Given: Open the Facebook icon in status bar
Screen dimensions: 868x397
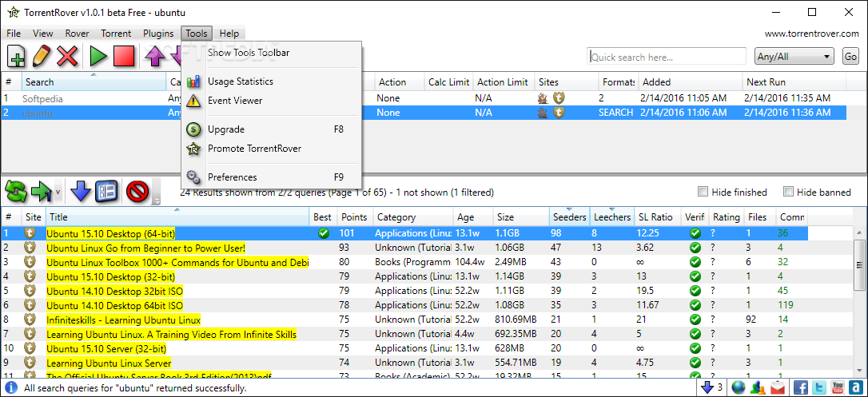Looking at the screenshot, I should click(x=801, y=387).
